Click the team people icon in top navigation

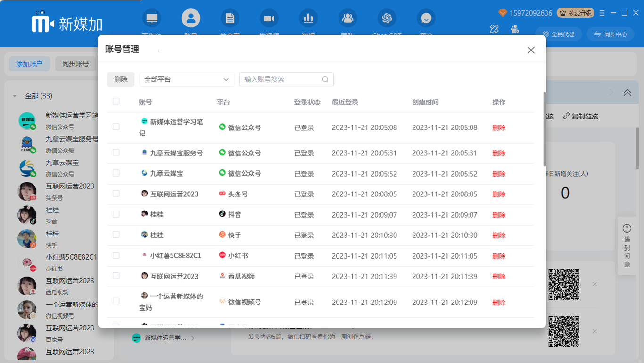tap(347, 18)
